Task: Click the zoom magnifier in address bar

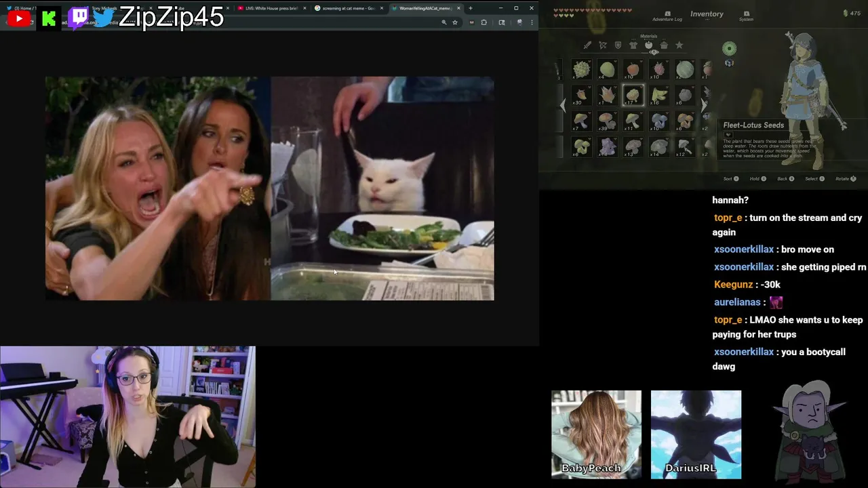Action: click(x=443, y=22)
